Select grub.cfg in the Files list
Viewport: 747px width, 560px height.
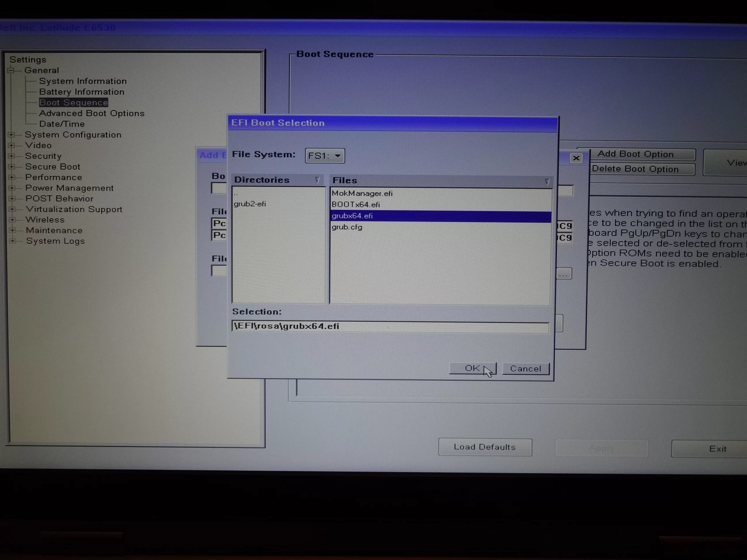(347, 227)
